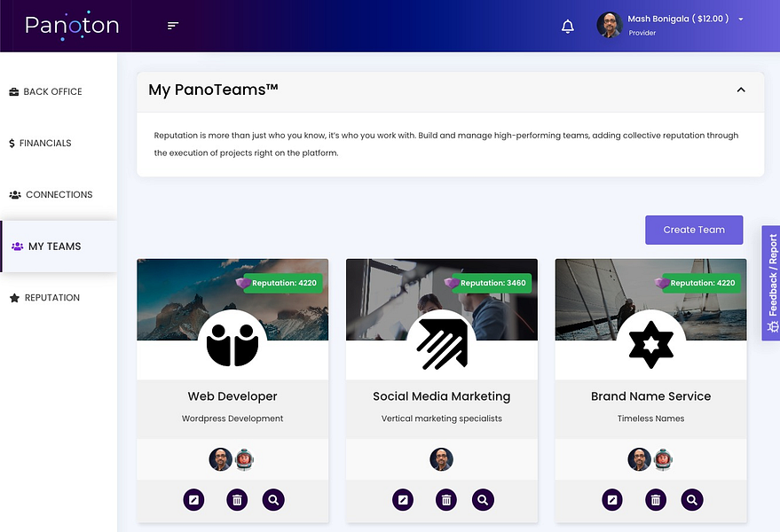Collapse the My PanoTeams panel chevron
Image resolution: width=780 pixels, height=532 pixels.
click(741, 90)
